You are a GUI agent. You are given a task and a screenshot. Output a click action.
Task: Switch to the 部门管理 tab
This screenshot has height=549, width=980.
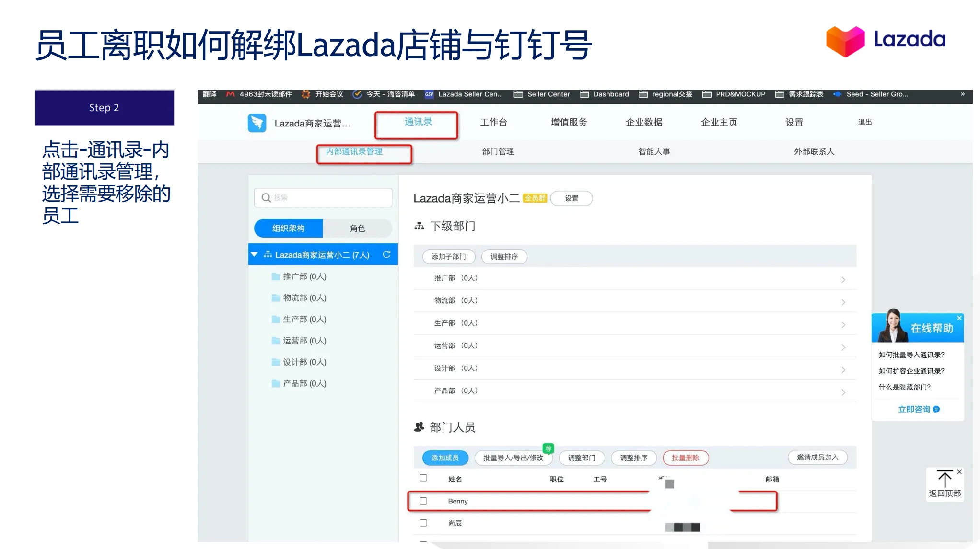(x=498, y=151)
